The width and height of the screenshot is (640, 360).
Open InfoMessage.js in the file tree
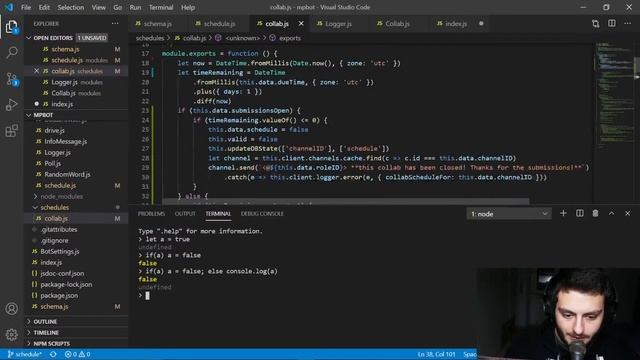click(66, 141)
